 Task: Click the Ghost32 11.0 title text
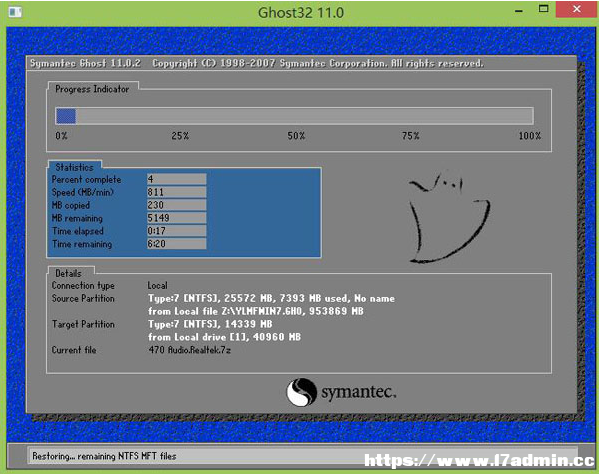coord(301,13)
